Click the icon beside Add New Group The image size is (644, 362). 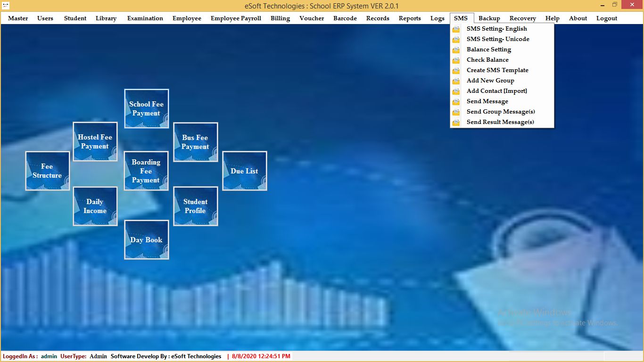[456, 81]
